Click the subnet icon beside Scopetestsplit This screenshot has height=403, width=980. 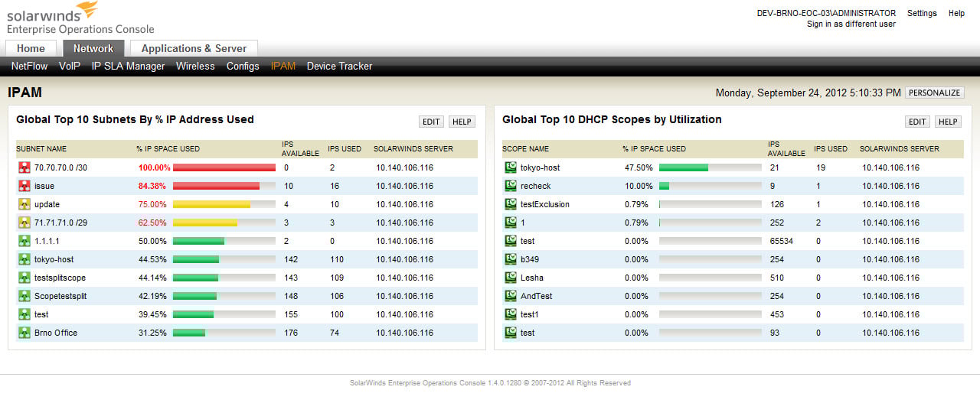click(24, 296)
